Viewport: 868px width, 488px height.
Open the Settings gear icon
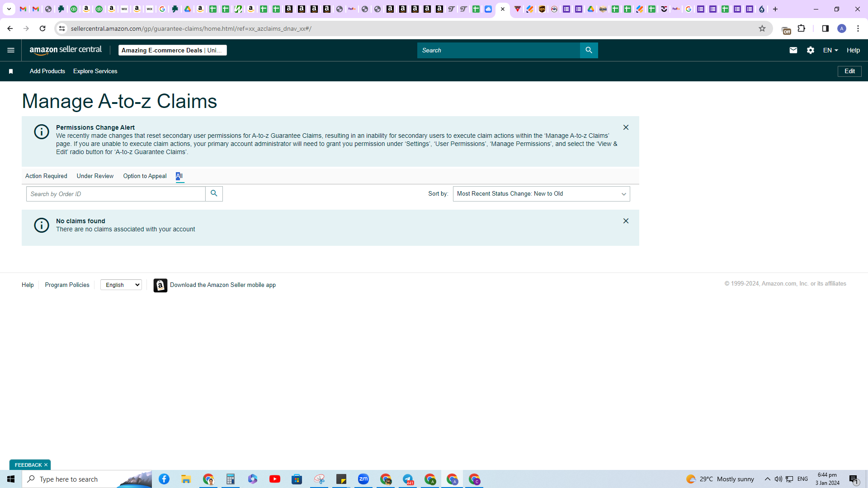[x=810, y=50]
